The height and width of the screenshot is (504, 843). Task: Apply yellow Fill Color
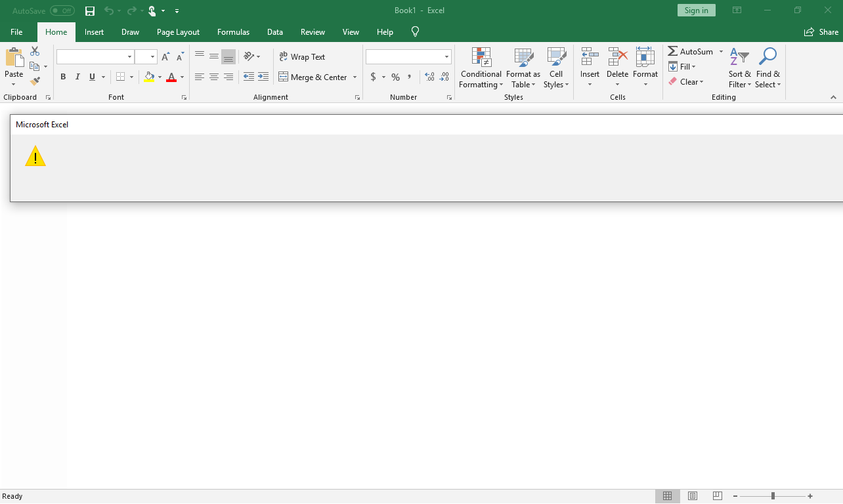click(149, 77)
